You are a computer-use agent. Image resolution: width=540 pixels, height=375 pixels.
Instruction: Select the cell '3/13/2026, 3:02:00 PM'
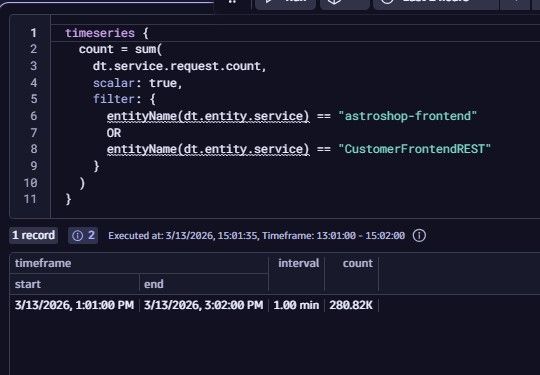click(203, 305)
